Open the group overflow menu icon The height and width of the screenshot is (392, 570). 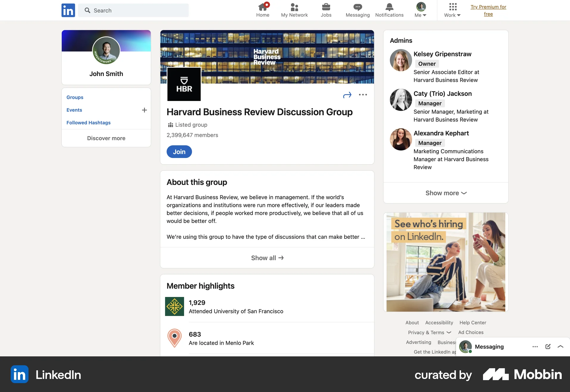(363, 95)
